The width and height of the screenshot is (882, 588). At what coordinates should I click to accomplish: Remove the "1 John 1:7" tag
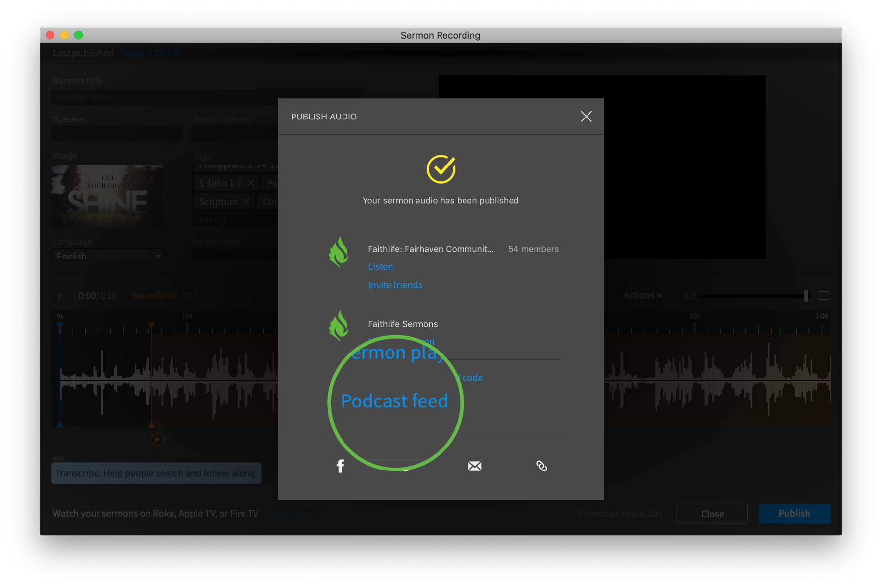(x=250, y=183)
